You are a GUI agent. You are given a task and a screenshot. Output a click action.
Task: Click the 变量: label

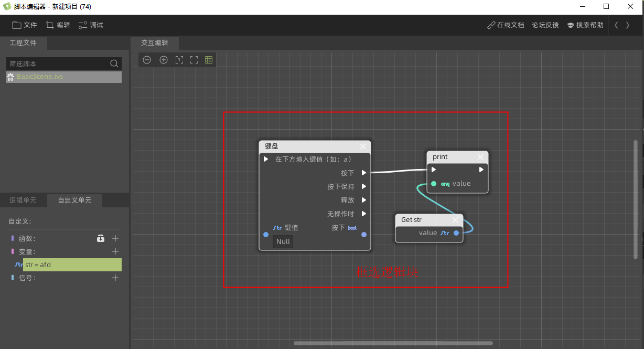point(27,251)
